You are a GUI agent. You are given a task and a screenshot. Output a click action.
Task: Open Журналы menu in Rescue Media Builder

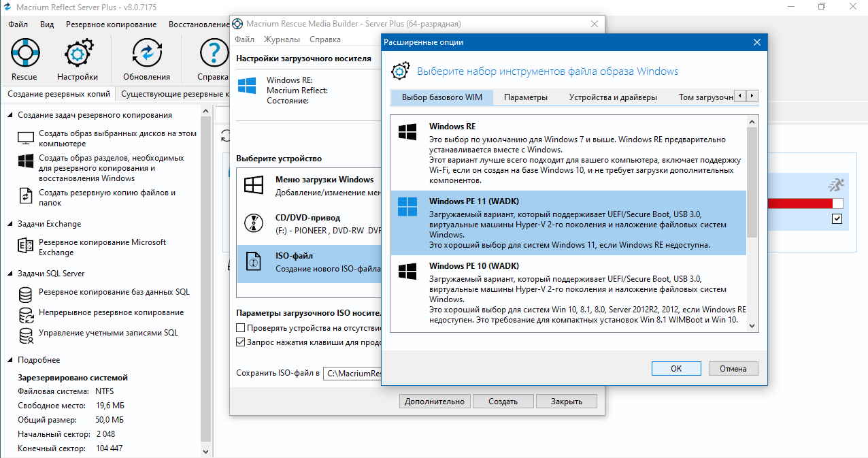pos(282,39)
